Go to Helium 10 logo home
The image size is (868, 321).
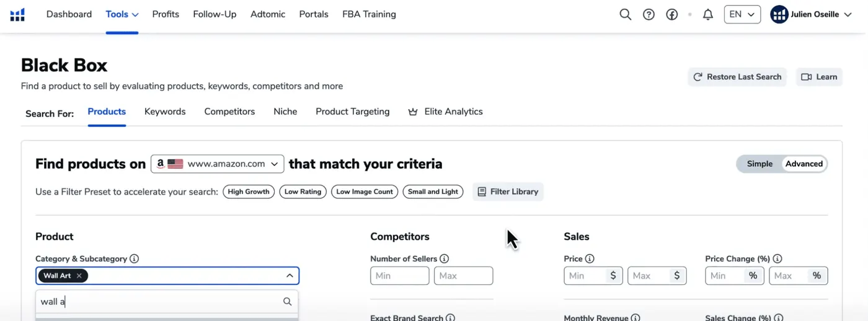[17, 15]
